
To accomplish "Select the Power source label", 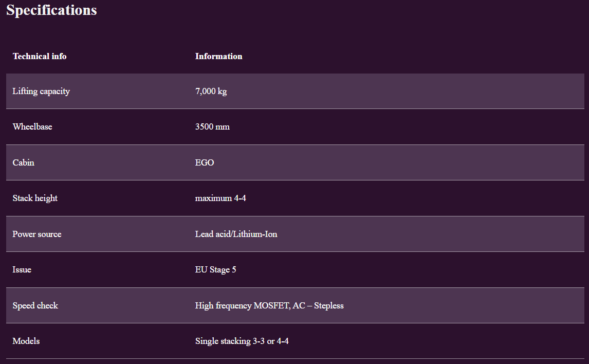I will tap(37, 234).
